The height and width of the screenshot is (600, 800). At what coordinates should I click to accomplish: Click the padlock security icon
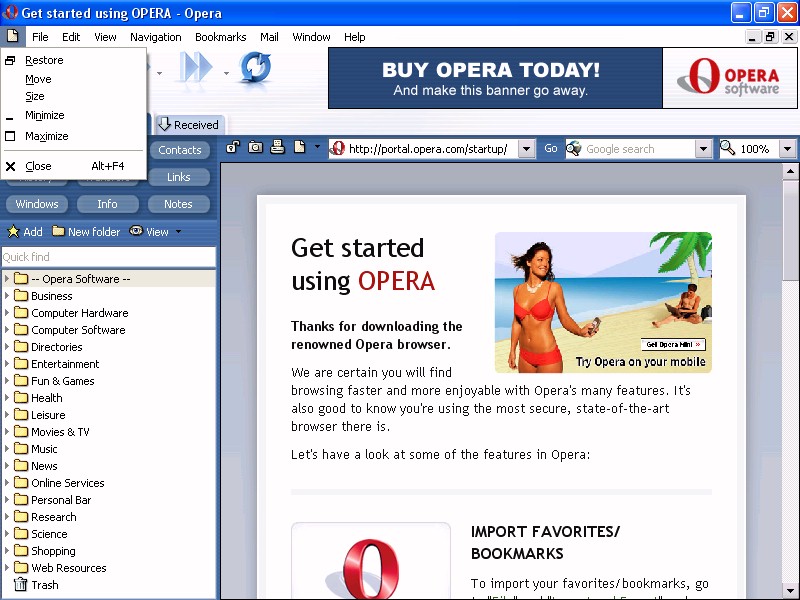coord(233,147)
